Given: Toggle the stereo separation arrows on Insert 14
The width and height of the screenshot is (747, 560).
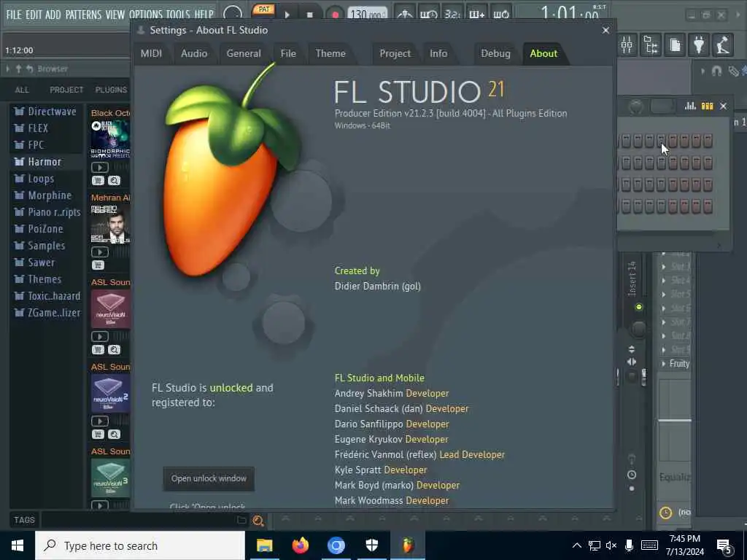Looking at the screenshot, I should 632,362.
